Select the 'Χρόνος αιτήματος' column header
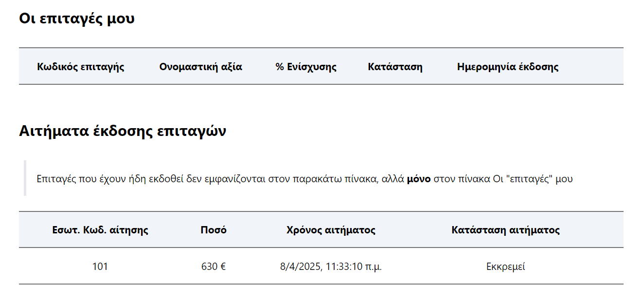 [x=331, y=230]
